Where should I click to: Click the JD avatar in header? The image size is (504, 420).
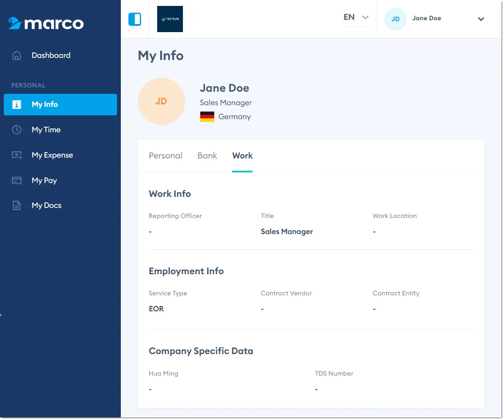click(395, 19)
